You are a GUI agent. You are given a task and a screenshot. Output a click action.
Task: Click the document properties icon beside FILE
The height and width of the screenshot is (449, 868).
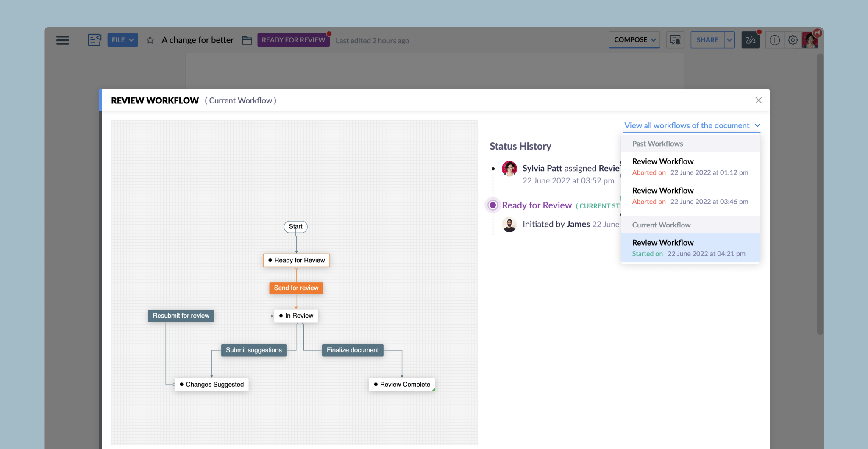pos(95,40)
